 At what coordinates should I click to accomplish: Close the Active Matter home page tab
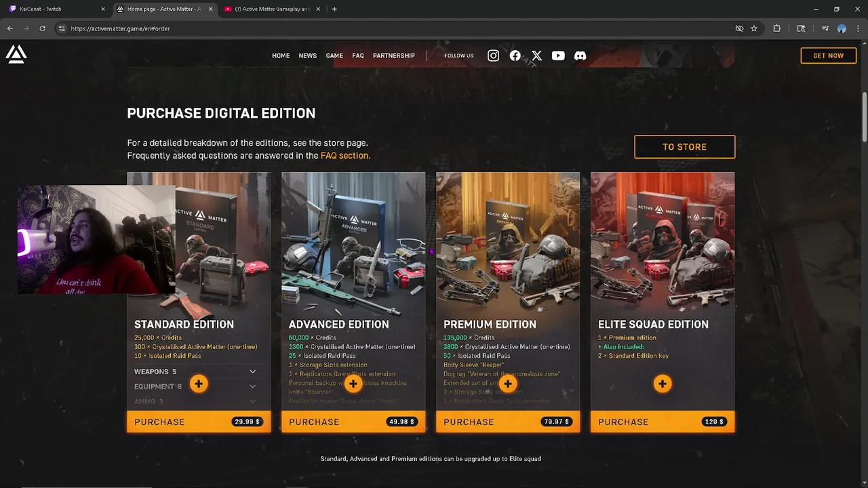tap(210, 9)
